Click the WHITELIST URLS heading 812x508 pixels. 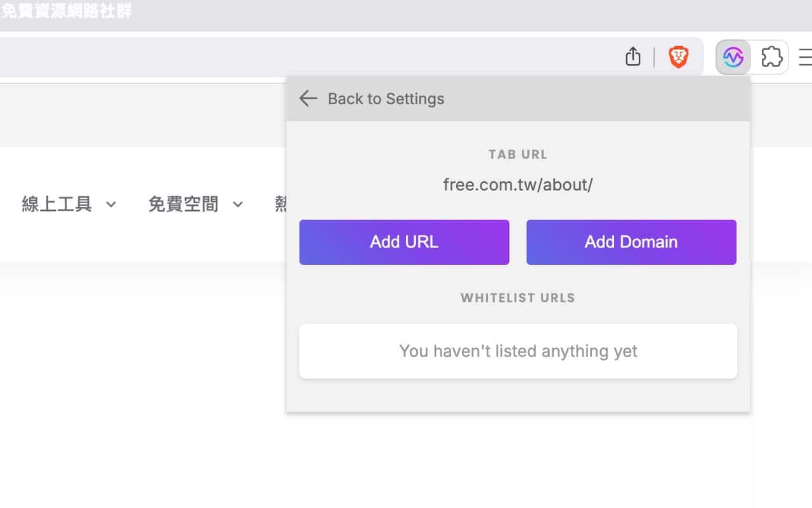518,298
